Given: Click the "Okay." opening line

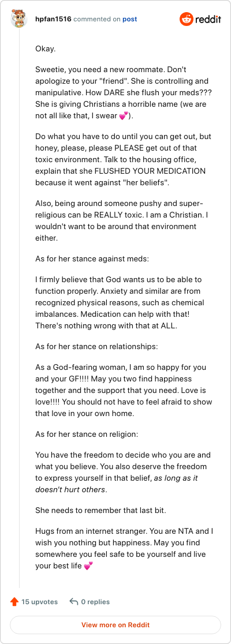Looking at the screenshot, I should pyautogui.click(x=45, y=49).
